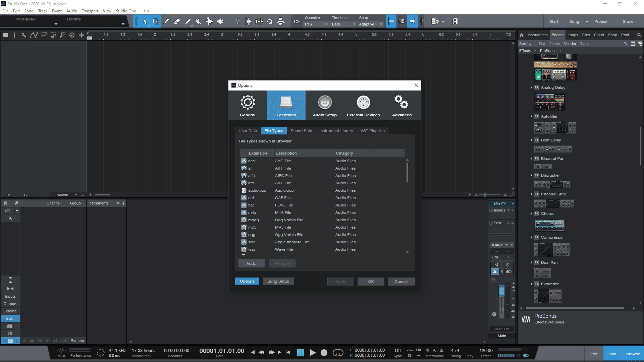Toggle Snap to grid button
The width and height of the screenshot is (644, 362).
(391, 21)
